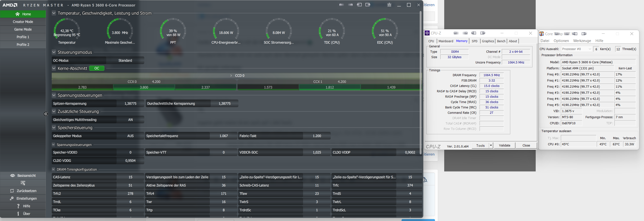
Task: Toggle the green OC badge next to Kerne-Abschnitt
Action: (97, 68)
